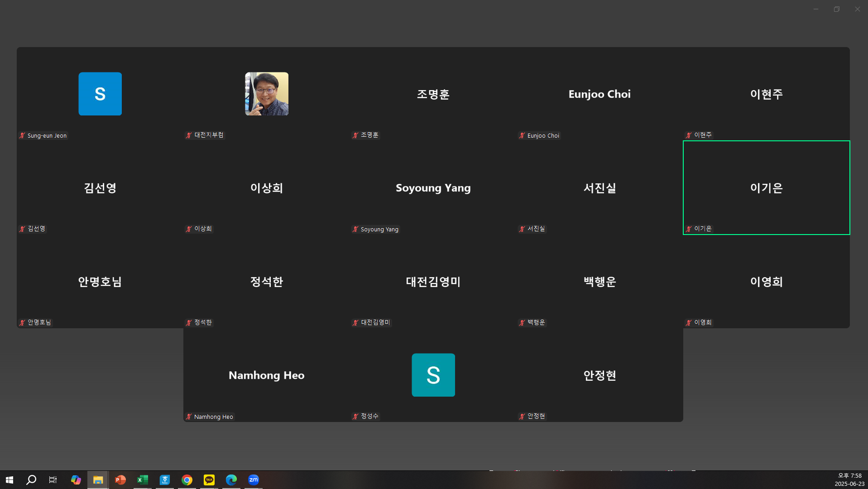Select the teal S avatar of 정성수
The image size is (868, 489).
pos(433,375)
